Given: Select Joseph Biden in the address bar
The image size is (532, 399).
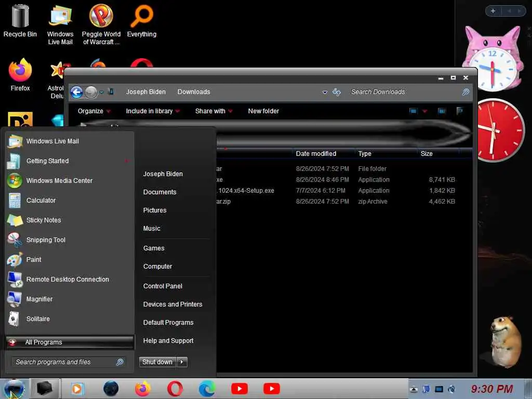Looking at the screenshot, I should (x=145, y=92).
